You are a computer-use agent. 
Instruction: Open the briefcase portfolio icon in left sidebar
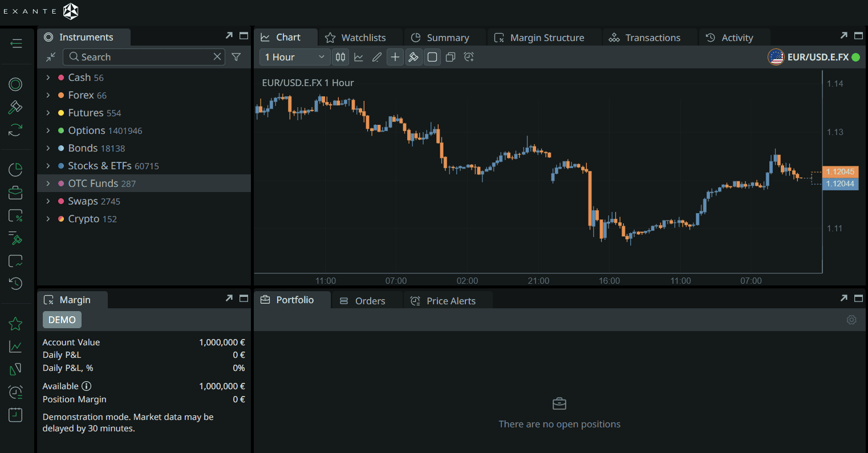tap(15, 192)
